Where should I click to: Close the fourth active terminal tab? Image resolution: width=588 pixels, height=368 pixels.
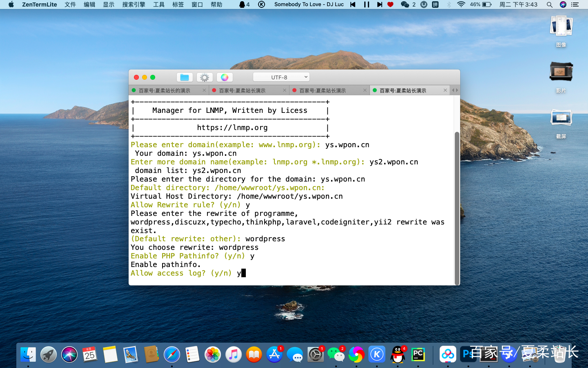click(445, 90)
